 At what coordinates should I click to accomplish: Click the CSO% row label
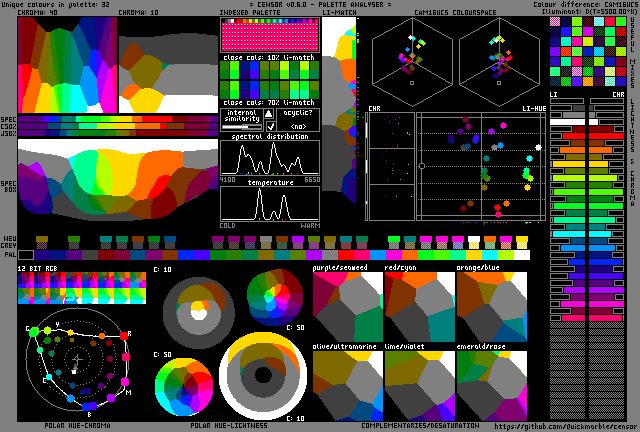(8, 126)
